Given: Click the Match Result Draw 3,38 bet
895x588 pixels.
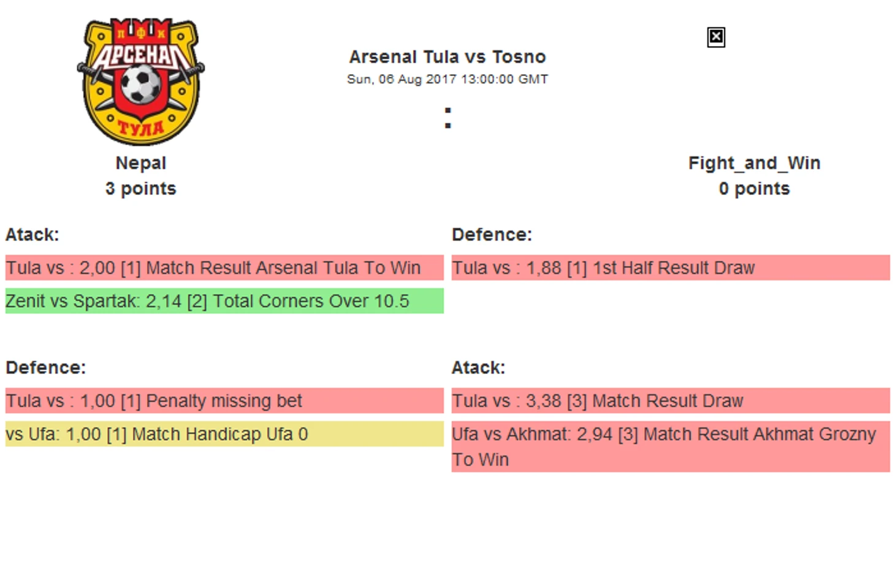Looking at the screenshot, I should 670,401.
